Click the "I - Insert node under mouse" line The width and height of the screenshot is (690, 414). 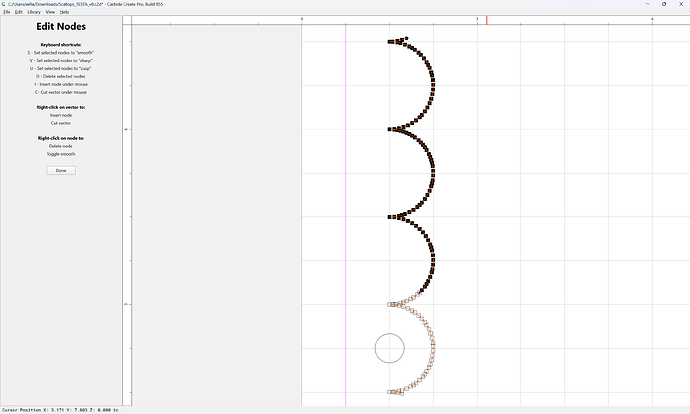pyautogui.click(x=61, y=84)
